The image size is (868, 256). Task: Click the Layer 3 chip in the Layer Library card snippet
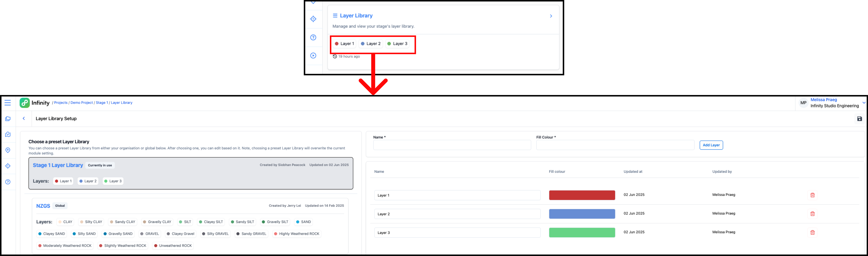pyautogui.click(x=397, y=44)
